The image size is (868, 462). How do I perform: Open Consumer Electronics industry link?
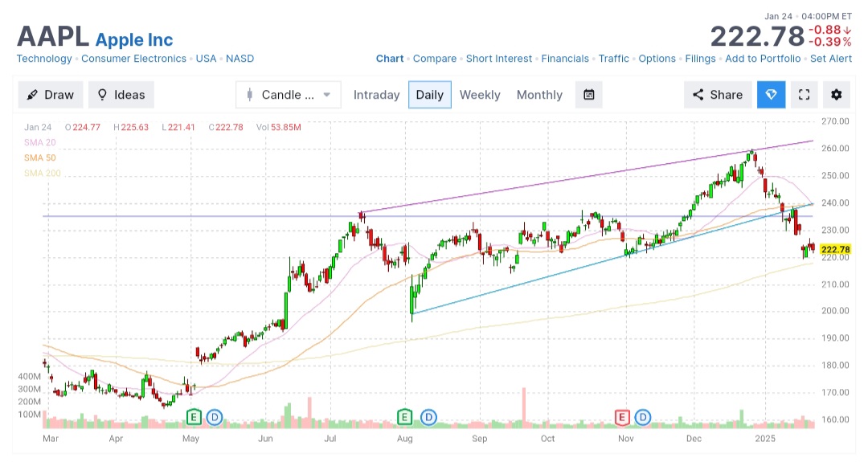(x=134, y=59)
